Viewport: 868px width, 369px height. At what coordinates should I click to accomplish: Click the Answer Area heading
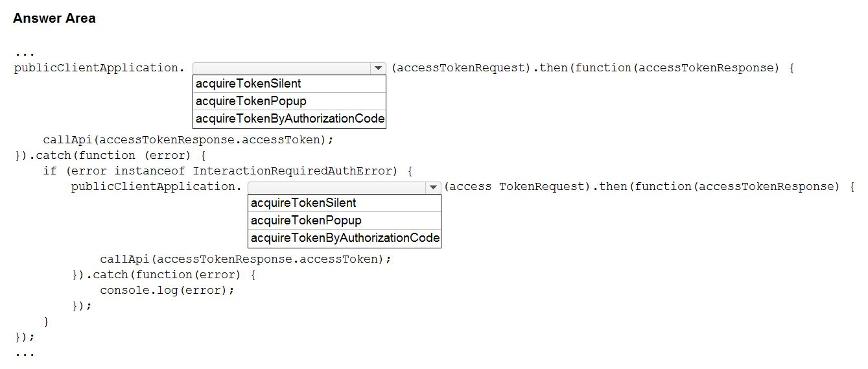[x=54, y=19]
